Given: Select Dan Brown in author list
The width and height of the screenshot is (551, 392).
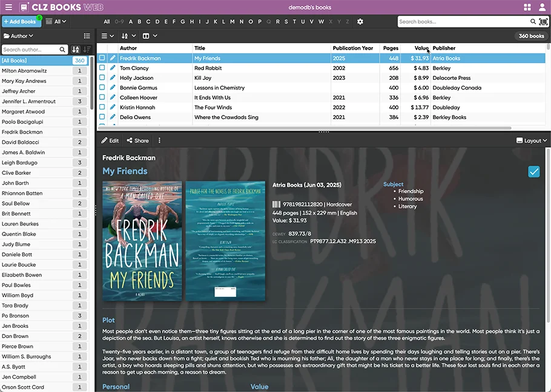Looking at the screenshot, I should point(45,336).
